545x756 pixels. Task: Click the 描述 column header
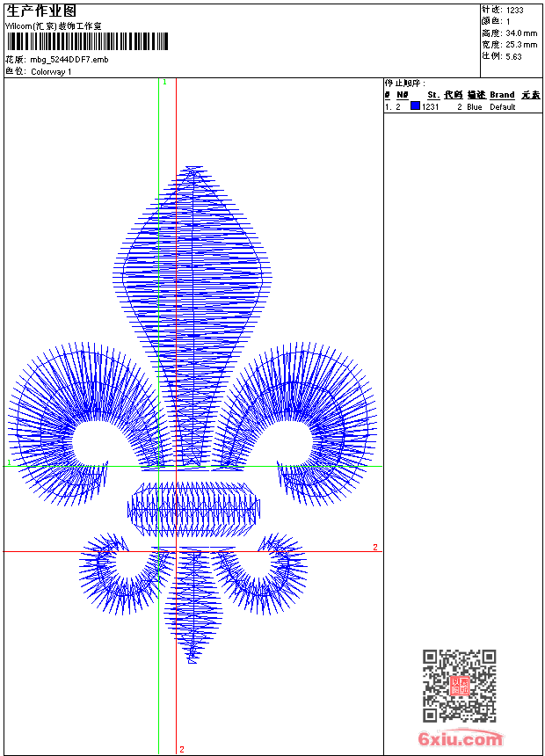[x=476, y=95]
